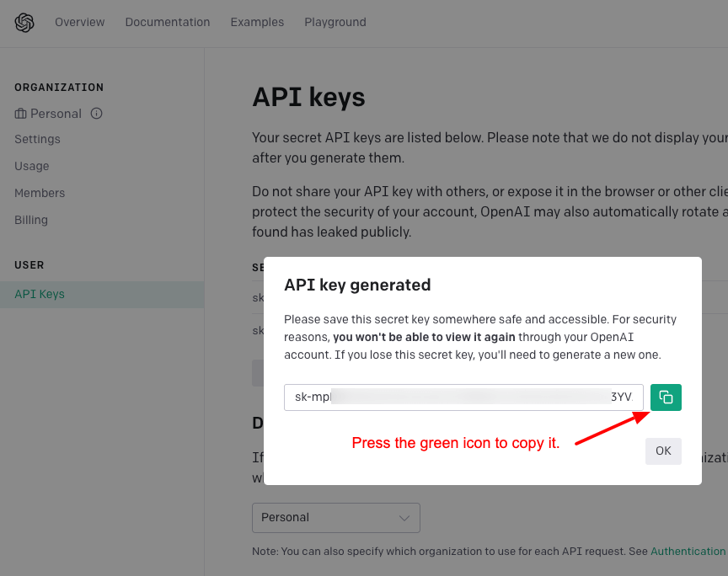View Members in the sidebar
Viewport: 728px width, 576px height.
tap(40, 193)
